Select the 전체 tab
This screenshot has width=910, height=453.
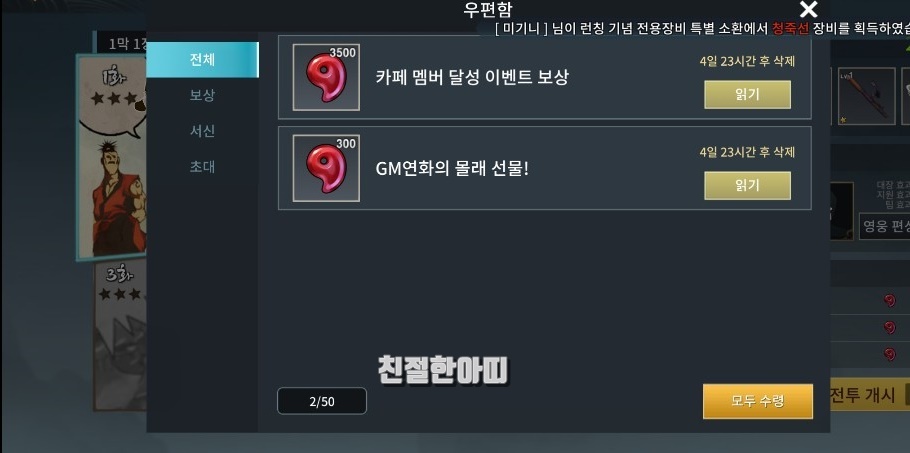coord(202,60)
